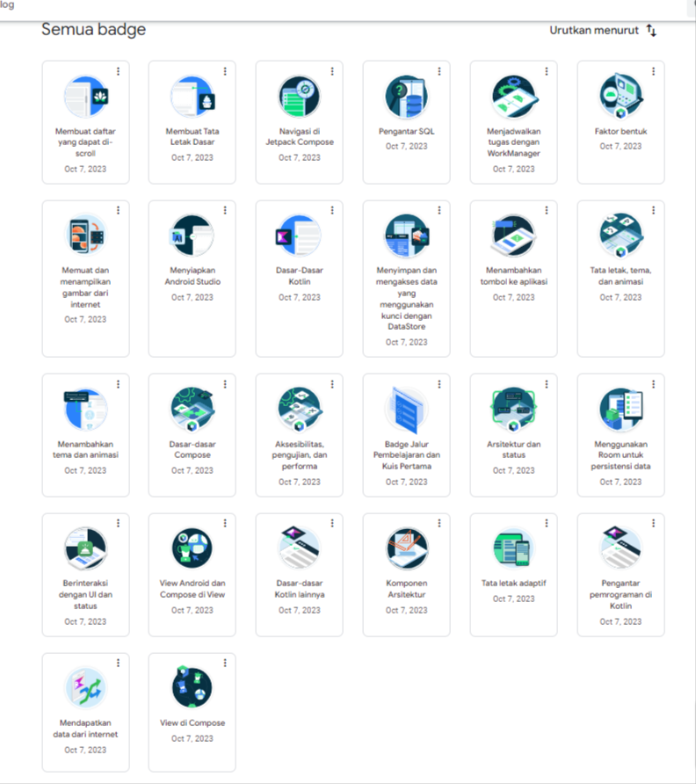This screenshot has height=784, width=696.
Task: Open three-dot menu on Tata letak, tema, dan animasi card
Action: (654, 210)
